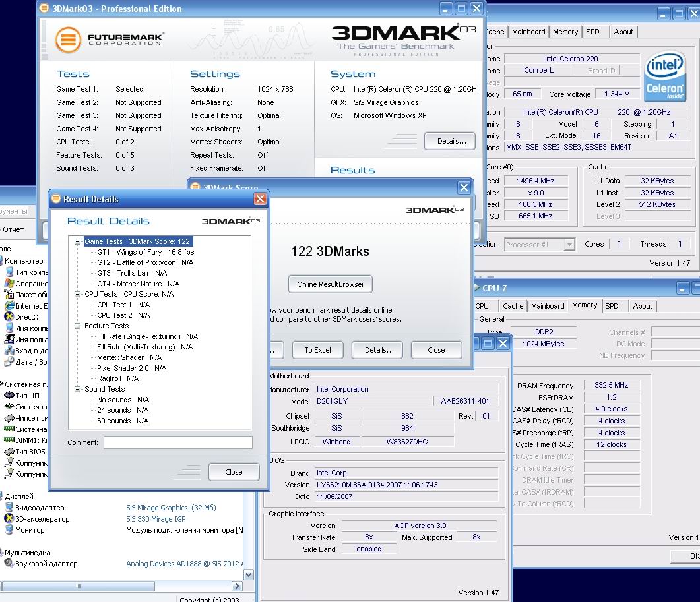Switch to Mainboard tab in top CPU-Z window
This screenshot has height=602, width=700.
pos(528,32)
